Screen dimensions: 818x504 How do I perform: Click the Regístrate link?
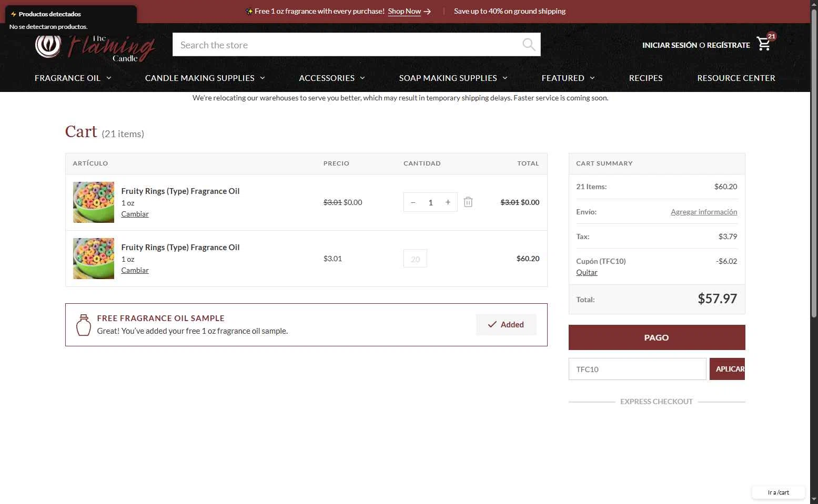[729, 45]
